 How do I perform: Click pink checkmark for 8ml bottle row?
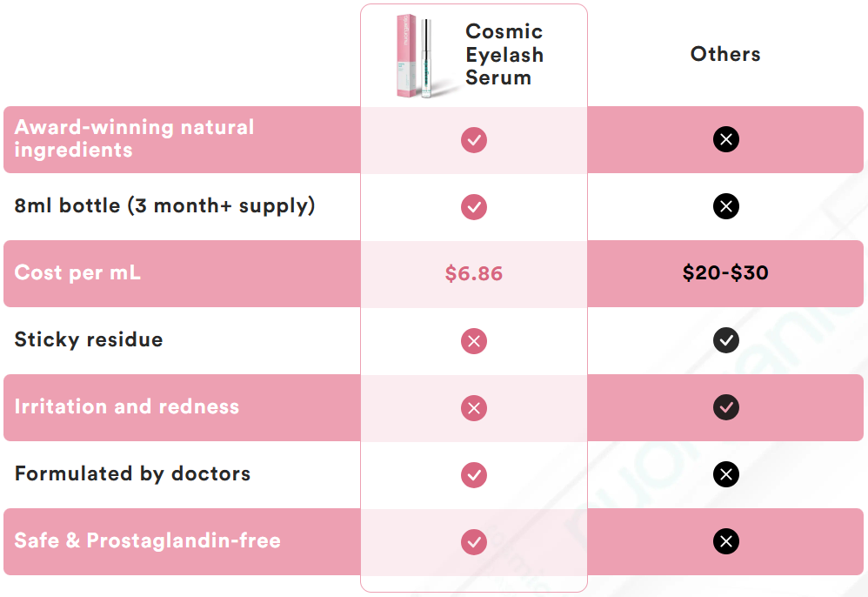pyautogui.click(x=474, y=206)
